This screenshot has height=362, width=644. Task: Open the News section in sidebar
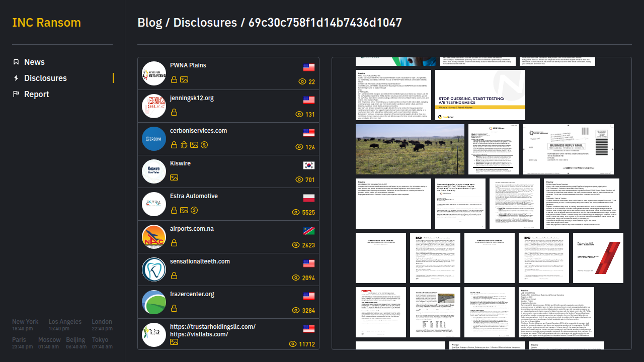34,62
